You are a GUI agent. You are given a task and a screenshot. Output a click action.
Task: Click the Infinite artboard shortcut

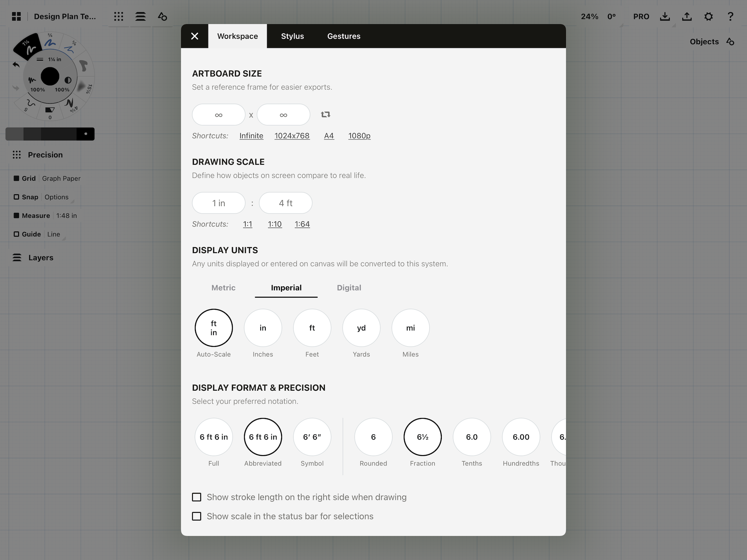pos(251,136)
